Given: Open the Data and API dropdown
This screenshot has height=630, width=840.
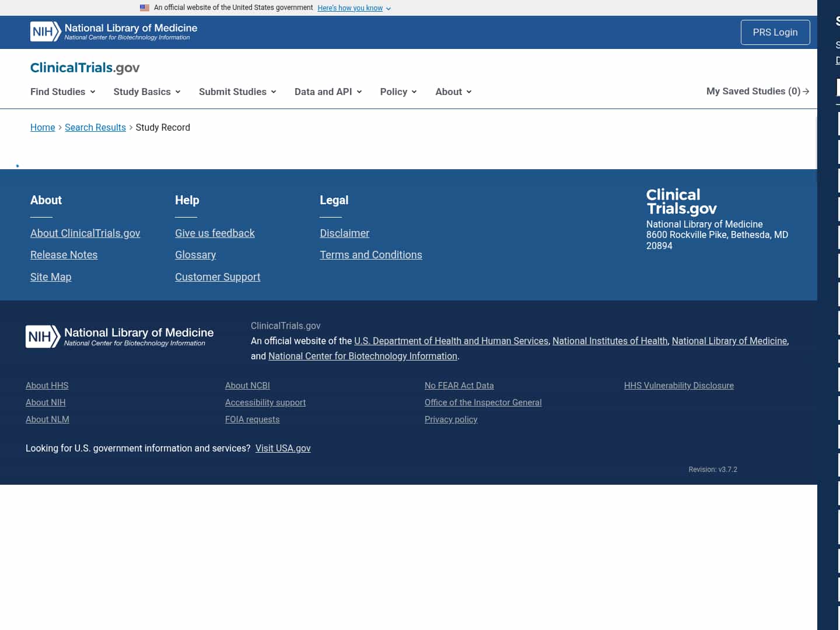Looking at the screenshot, I should coord(328,92).
